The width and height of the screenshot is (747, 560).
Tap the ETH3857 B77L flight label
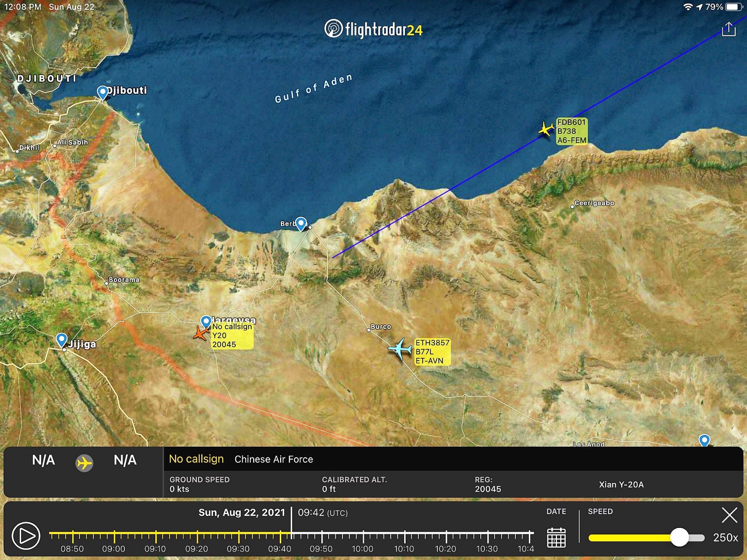click(x=432, y=352)
